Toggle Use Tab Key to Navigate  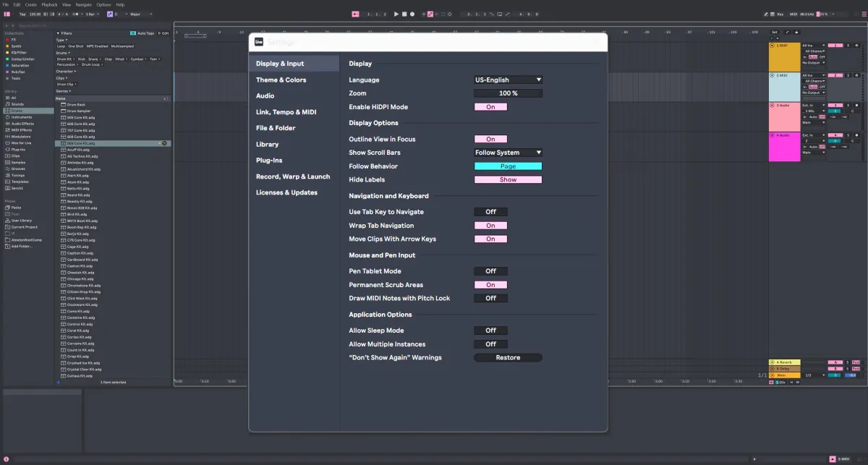coord(490,212)
